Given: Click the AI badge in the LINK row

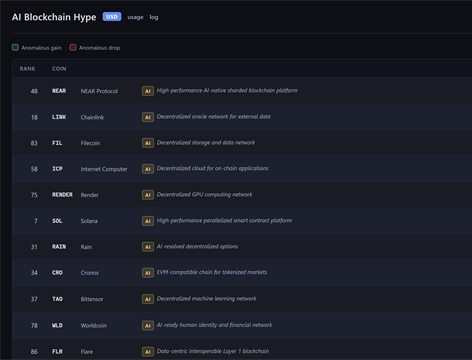Looking at the screenshot, I should tap(148, 117).
